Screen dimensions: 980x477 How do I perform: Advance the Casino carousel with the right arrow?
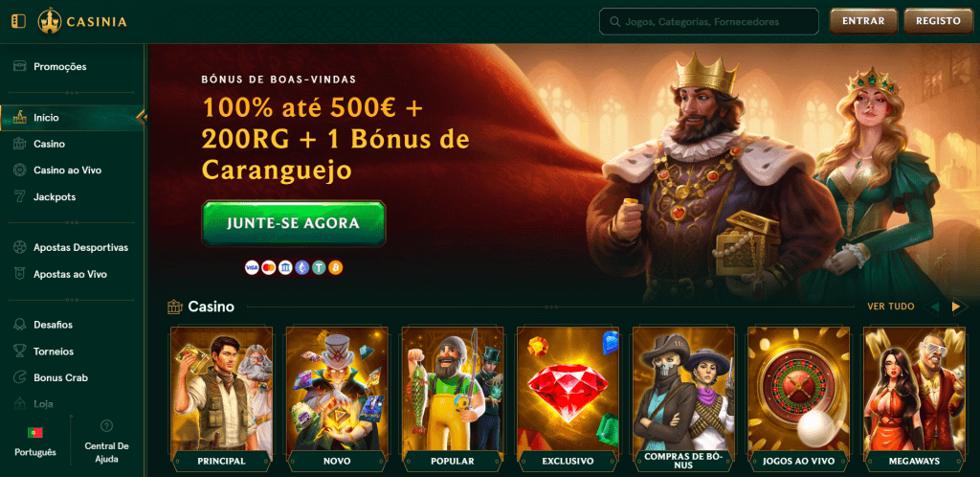[x=956, y=307]
